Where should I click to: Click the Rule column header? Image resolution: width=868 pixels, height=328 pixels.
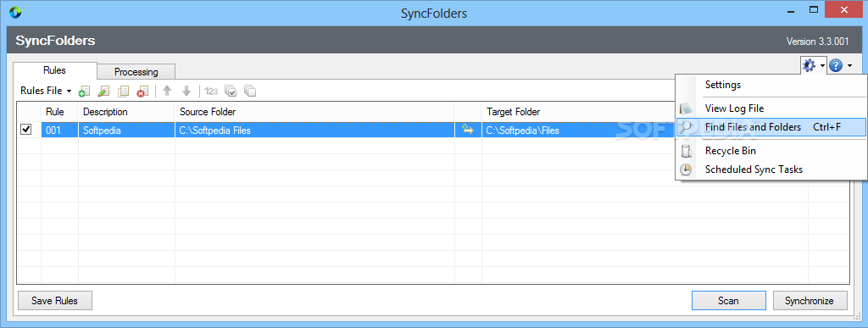[60, 112]
